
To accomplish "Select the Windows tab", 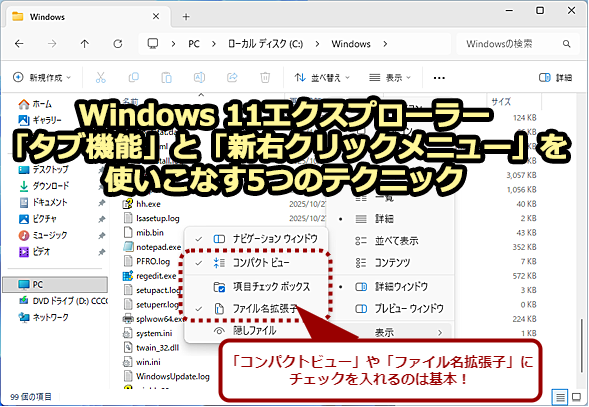I will (x=87, y=17).
